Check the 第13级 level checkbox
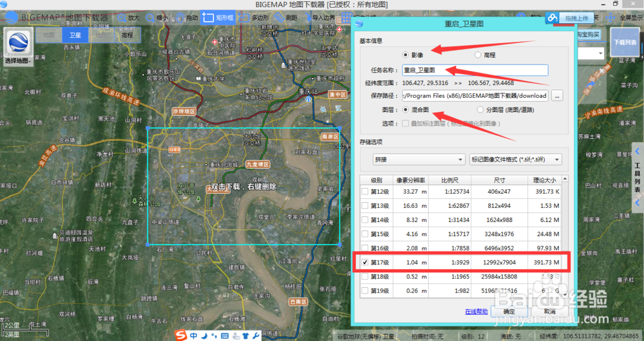The width and height of the screenshot is (644, 341). [x=365, y=205]
